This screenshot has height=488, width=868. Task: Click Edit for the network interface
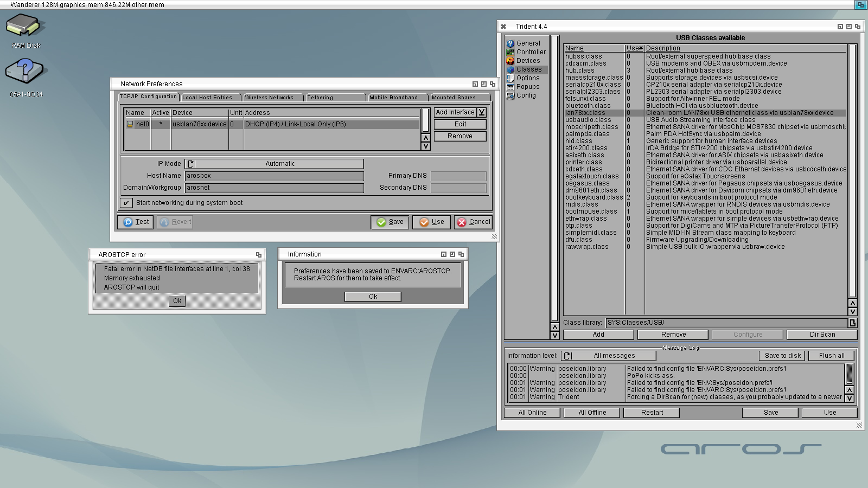(460, 124)
